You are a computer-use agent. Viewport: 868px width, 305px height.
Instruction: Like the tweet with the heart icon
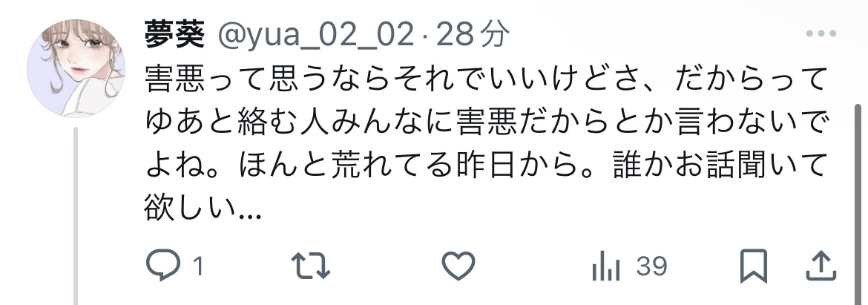458,266
